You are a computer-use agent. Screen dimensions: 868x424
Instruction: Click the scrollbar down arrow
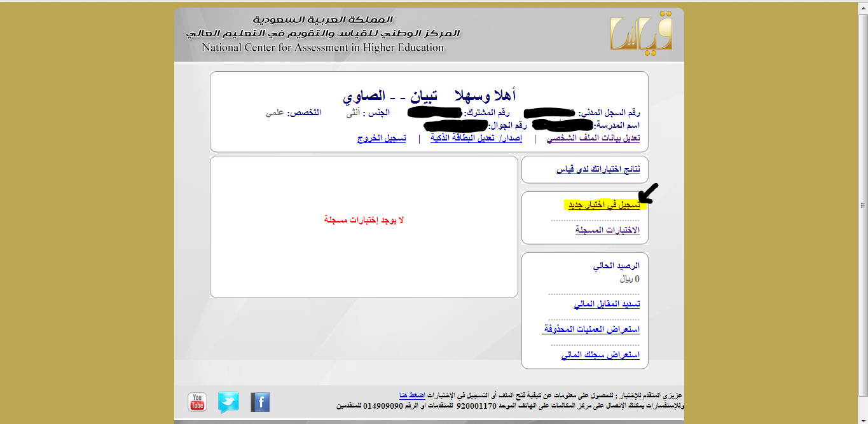point(862,419)
